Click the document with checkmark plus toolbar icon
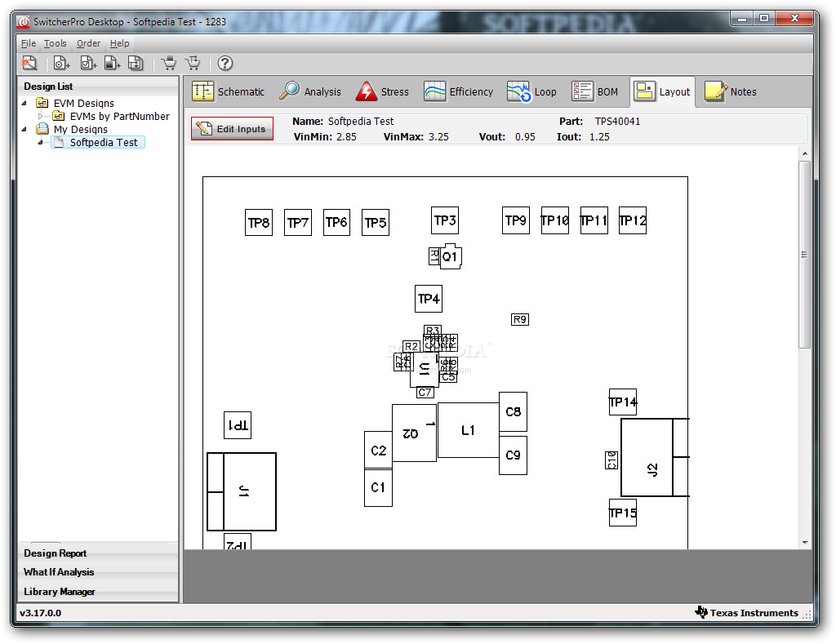Screen dimensions: 836x644 tap(88, 63)
